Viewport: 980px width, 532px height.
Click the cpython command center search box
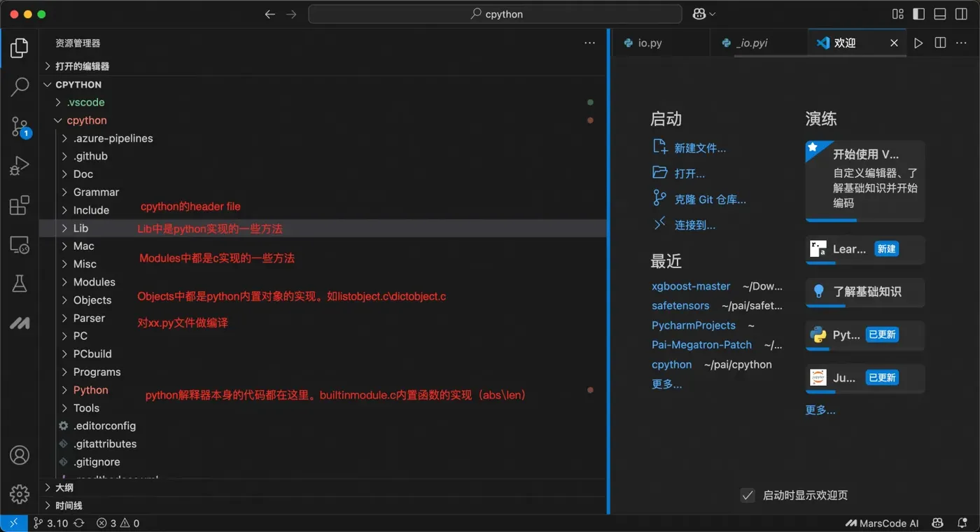[495, 14]
